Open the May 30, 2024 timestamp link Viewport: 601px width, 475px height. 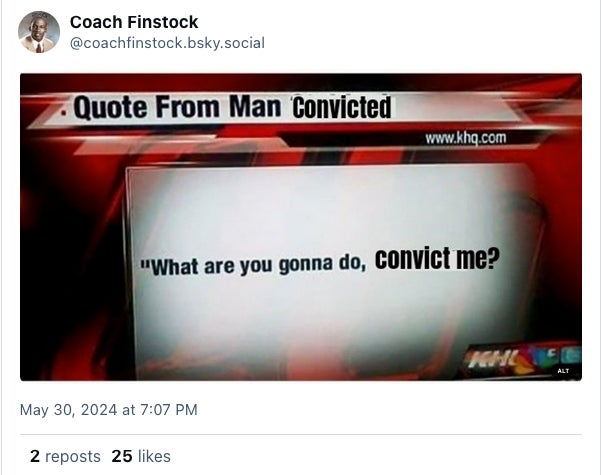[109, 409]
